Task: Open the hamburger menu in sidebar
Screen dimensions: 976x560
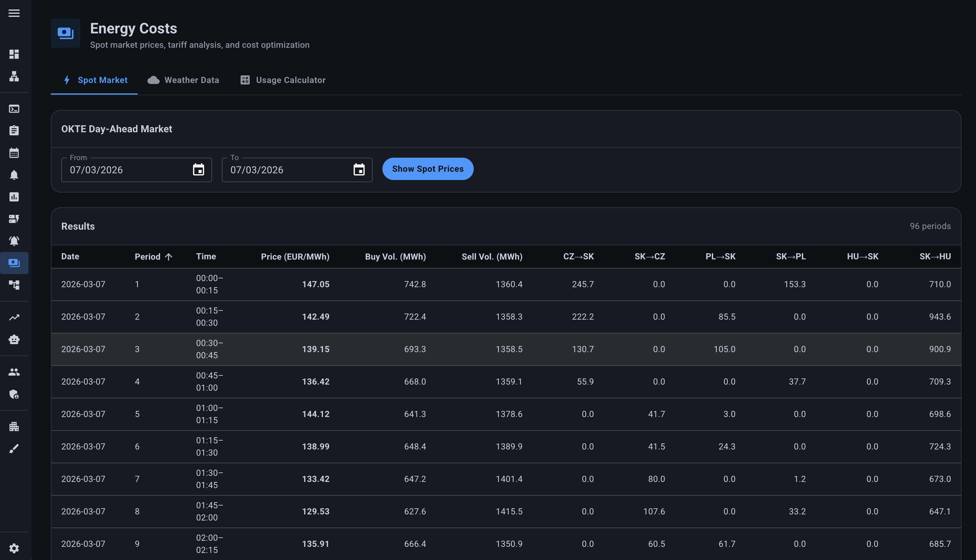Action: 14,13
